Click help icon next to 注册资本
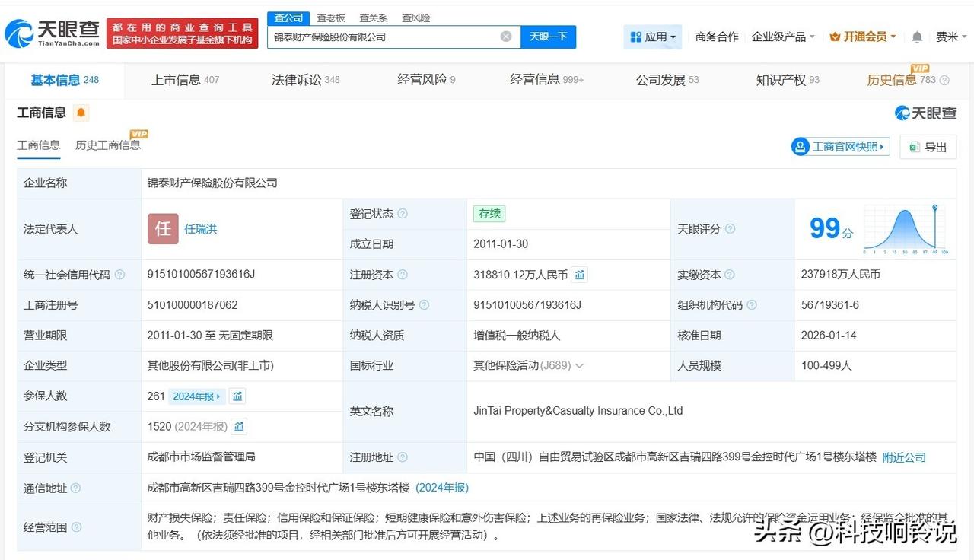The image size is (974, 560). click(x=403, y=275)
